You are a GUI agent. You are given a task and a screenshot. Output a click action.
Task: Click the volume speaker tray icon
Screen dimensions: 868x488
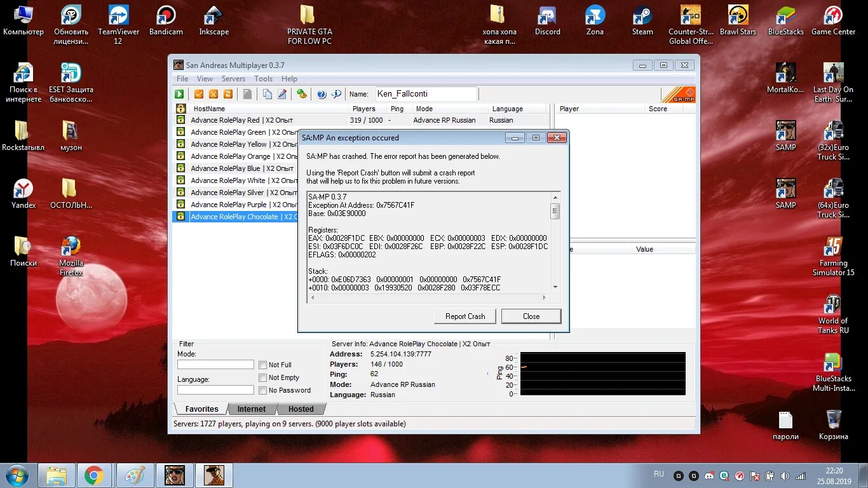(x=785, y=475)
